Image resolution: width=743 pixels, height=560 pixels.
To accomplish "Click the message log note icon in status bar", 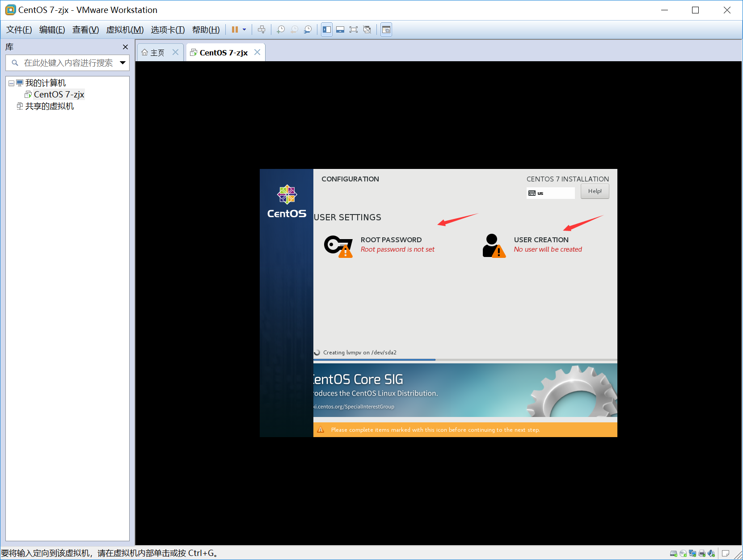I will pos(726,553).
